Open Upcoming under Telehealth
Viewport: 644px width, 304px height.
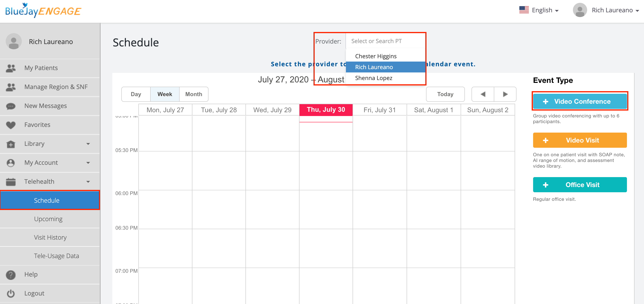pos(48,219)
